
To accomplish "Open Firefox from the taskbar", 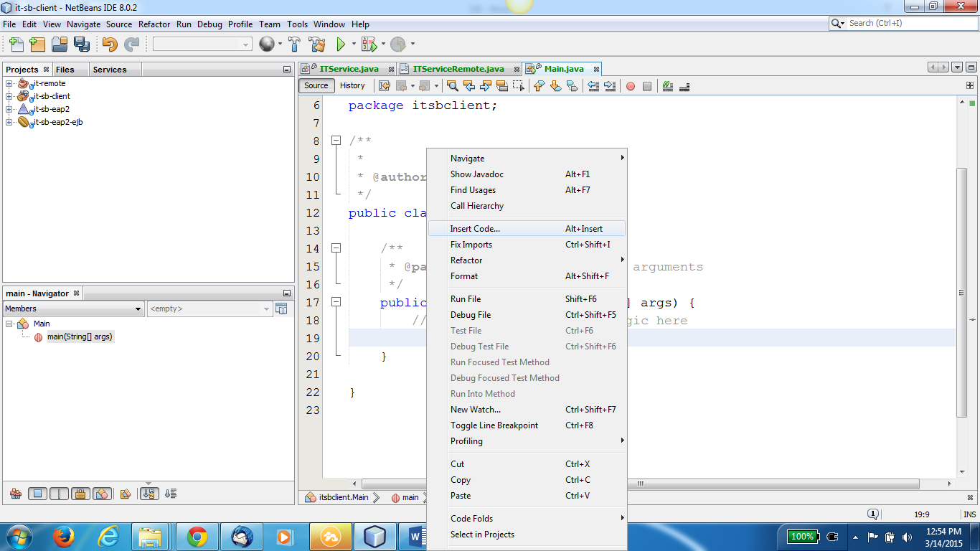I will pyautogui.click(x=63, y=536).
